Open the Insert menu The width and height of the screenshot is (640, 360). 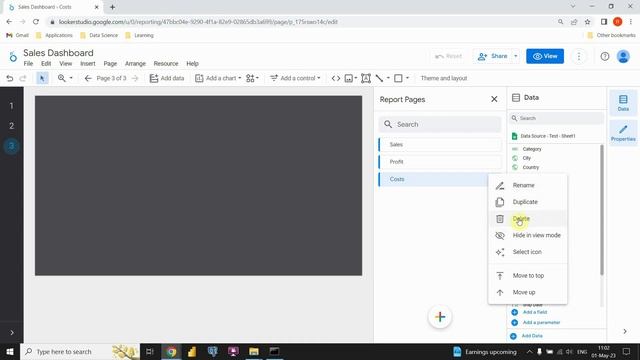tap(88, 64)
